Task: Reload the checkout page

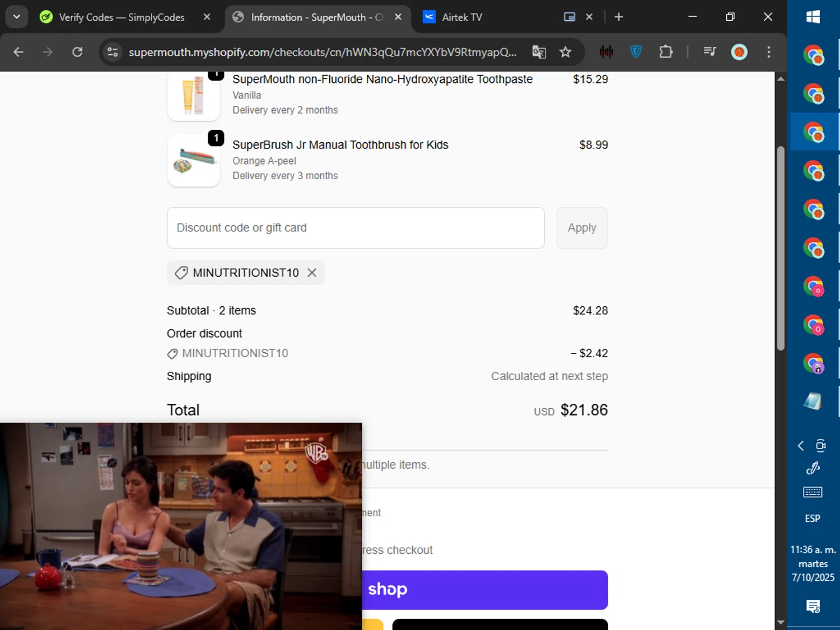Action: click(x=77, y=52)
